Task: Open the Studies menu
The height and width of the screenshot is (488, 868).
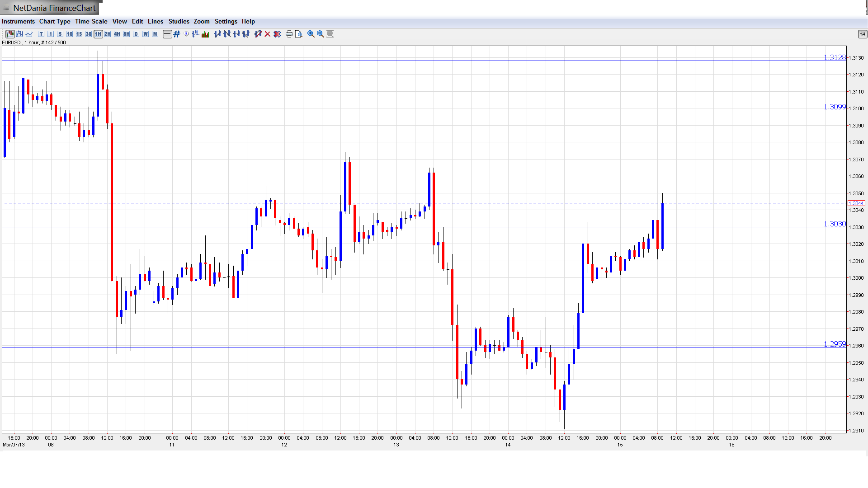Action: [x=179, y=21]
